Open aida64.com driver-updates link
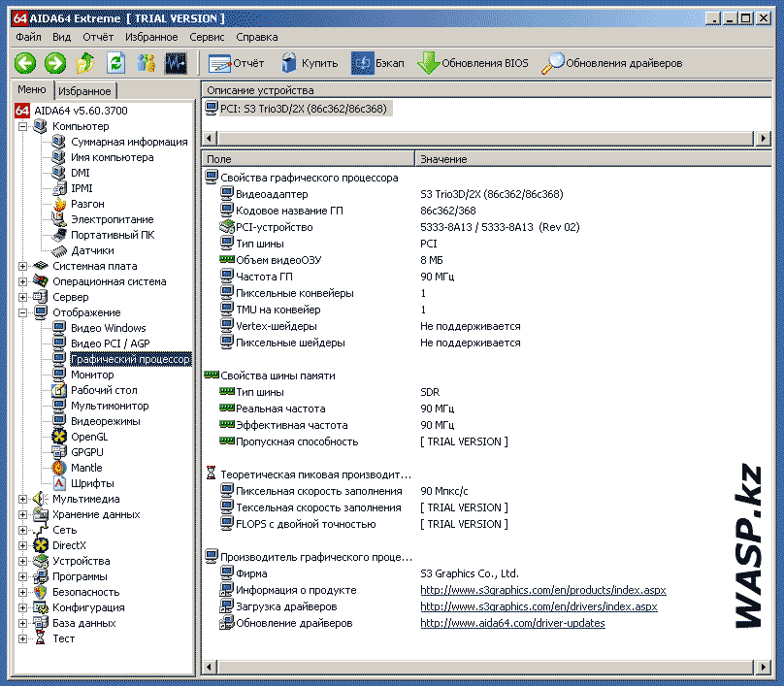The height and width of the screenshot is (686, 784). click(x=512, y=623)
